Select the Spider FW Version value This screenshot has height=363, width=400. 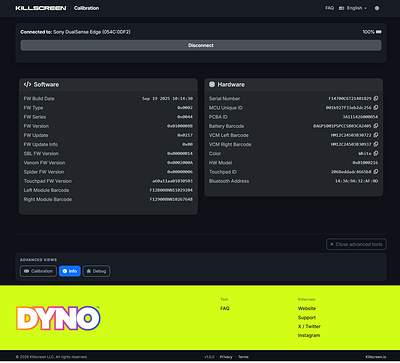click(x=180, y=172)
